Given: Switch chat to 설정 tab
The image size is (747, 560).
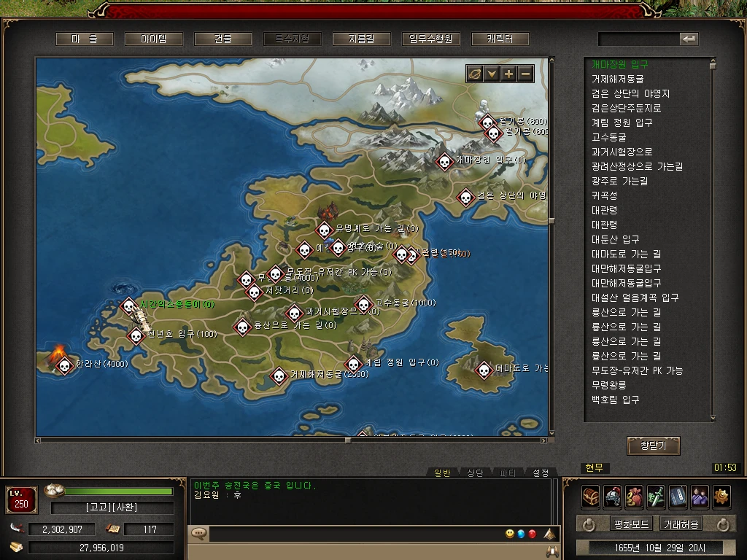Looking at the screenshot, I should 541,472.
